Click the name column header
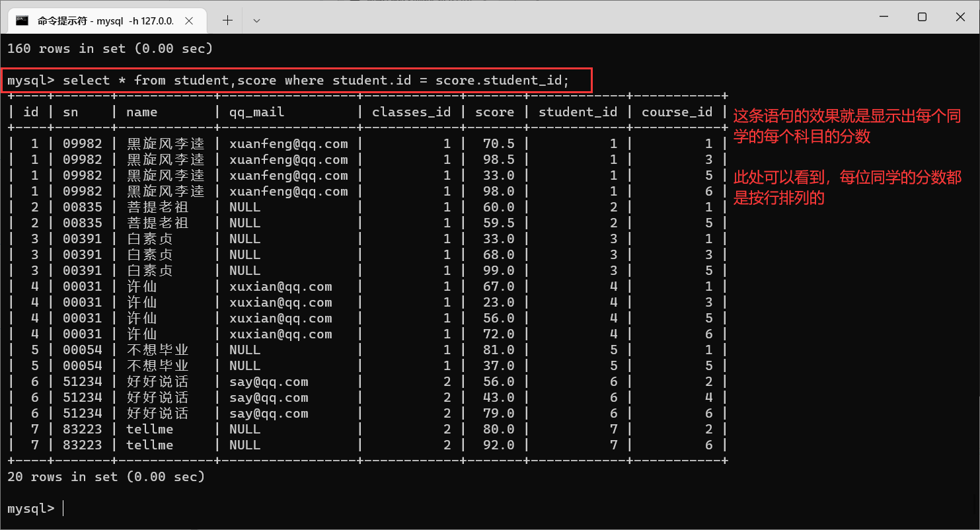980x530 pixels. (142, 112)
